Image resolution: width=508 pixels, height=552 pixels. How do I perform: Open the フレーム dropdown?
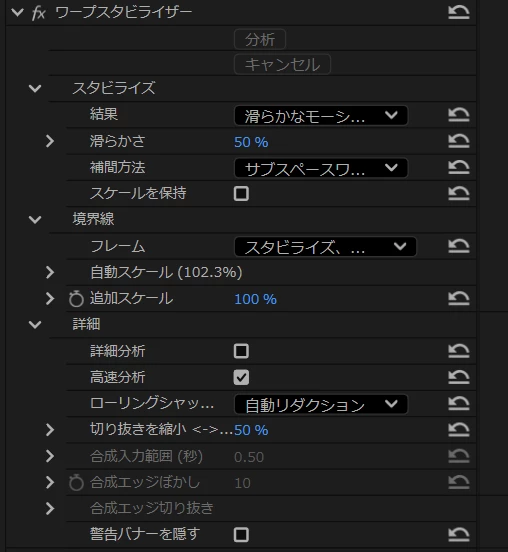coord(325,247)
